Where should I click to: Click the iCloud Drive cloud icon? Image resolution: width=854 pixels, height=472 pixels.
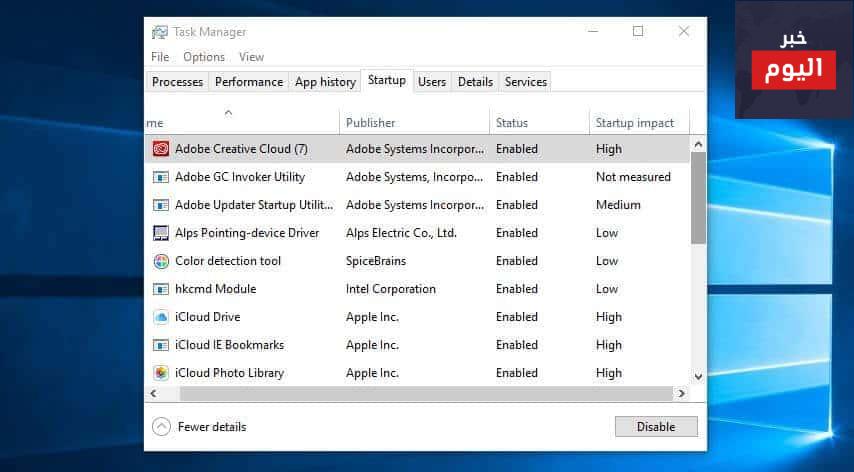point(161,317)
